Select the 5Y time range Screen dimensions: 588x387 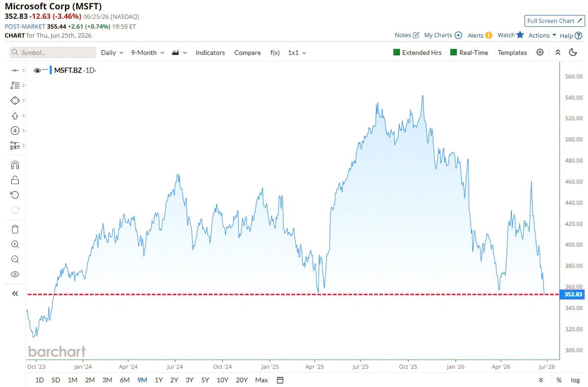pos(205,380)
